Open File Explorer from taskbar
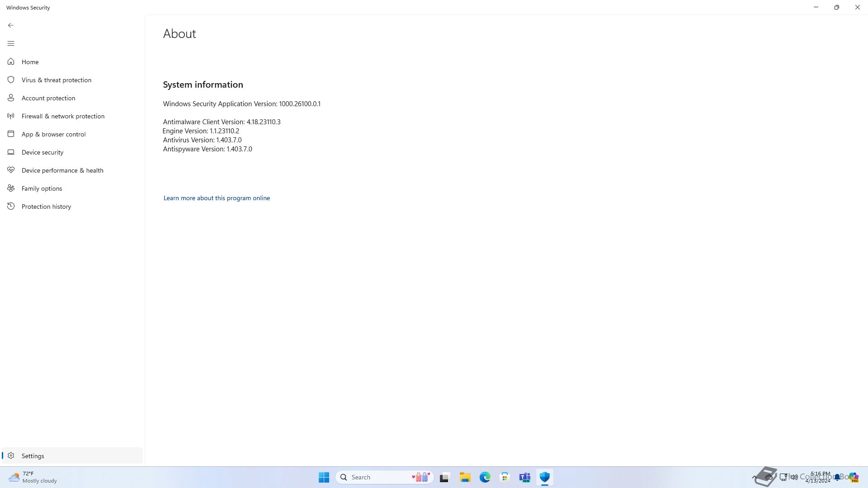 [x=465, y=477]
